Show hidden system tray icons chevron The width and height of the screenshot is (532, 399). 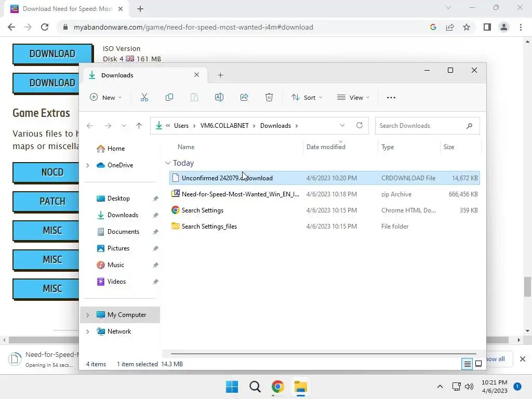click(x=440, y=387)
